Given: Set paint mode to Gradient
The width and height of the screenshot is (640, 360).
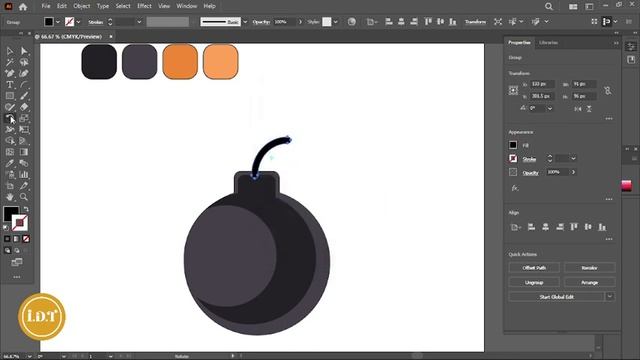Looking at the screenshot, I should pos(16,239).
